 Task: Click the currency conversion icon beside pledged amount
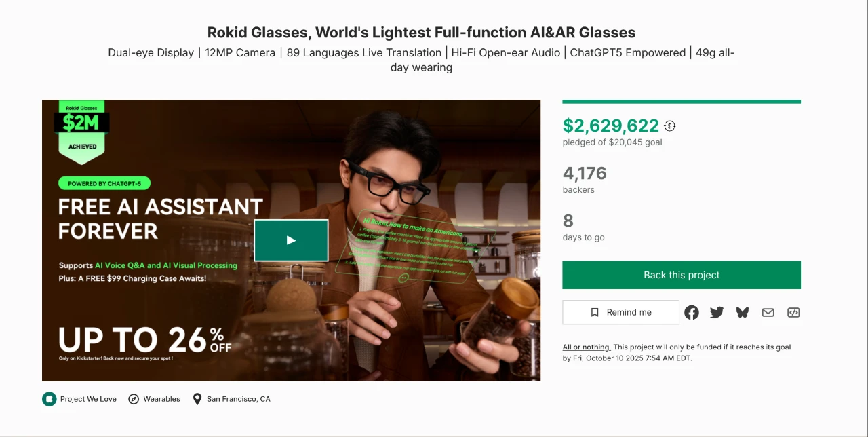670,126
